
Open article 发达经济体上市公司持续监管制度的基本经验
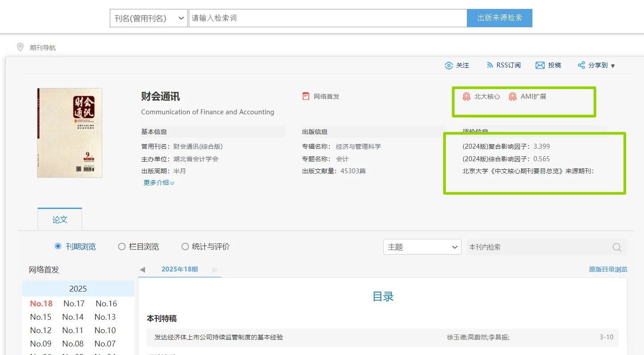[219, 337]
